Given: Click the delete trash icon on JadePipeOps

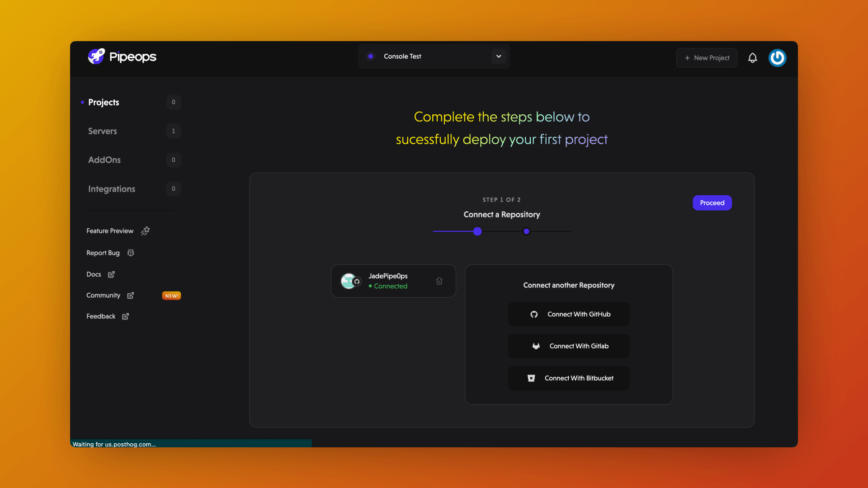Looking at the screenshot, I should point(439,281).
